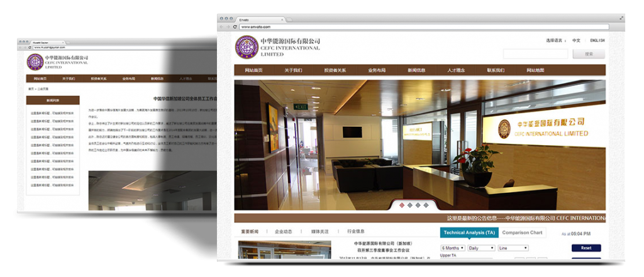
Task: Click the back arrow in the Envato browser window
Action: [222, 26]
